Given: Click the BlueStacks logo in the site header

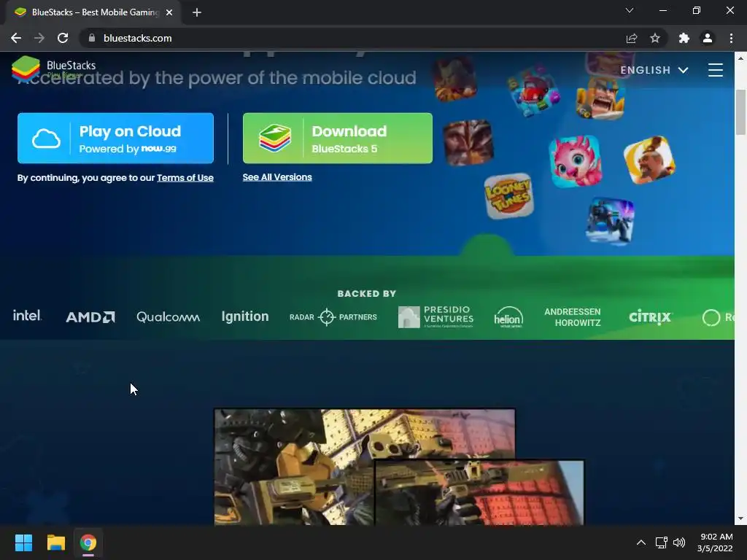Looking at the screenshot, I should [x=53, y=69].
